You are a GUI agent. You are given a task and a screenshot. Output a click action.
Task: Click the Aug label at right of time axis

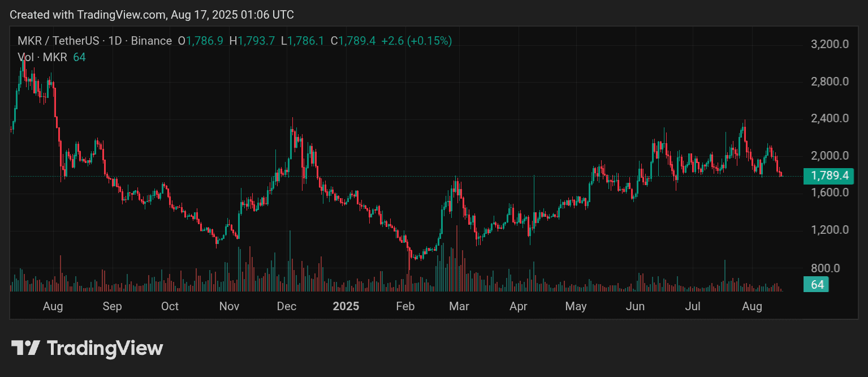[752, 307]
